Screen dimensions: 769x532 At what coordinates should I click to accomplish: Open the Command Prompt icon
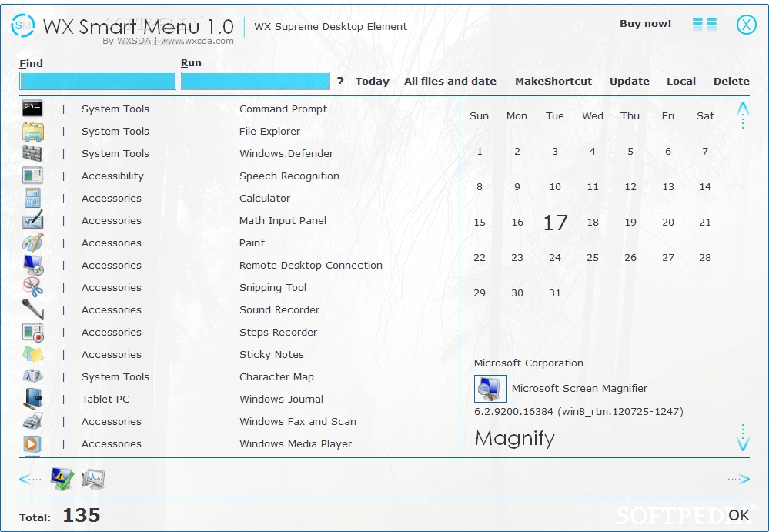[x=32, y=109]
